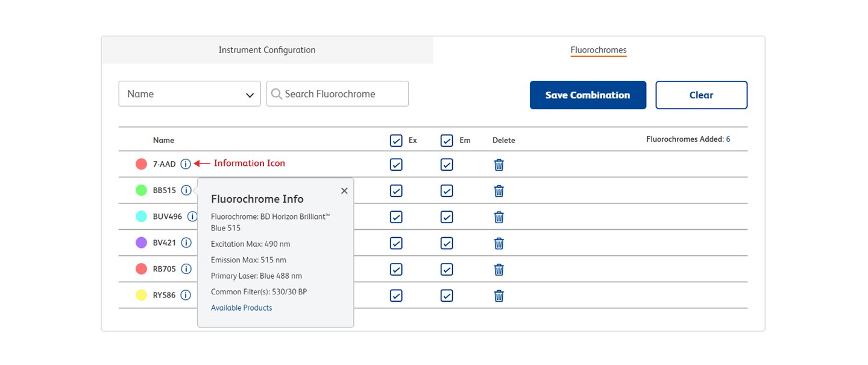Remove BB515 using its trash icon
Image resolution: width=868 pixels, height=365 pixels.
pyautogui.click(x=499, y=191)
